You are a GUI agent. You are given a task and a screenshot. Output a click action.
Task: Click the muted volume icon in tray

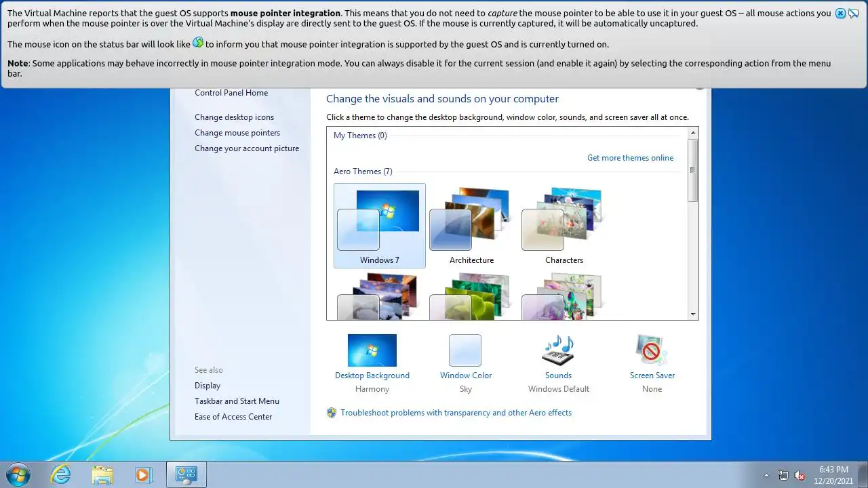pyautogui.click(x=800, y=475)
